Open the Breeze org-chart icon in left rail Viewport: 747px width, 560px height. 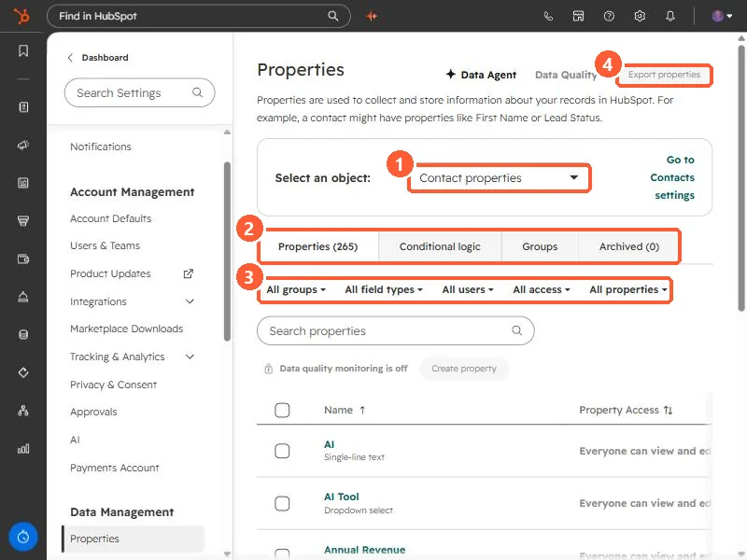pos(22,411)
